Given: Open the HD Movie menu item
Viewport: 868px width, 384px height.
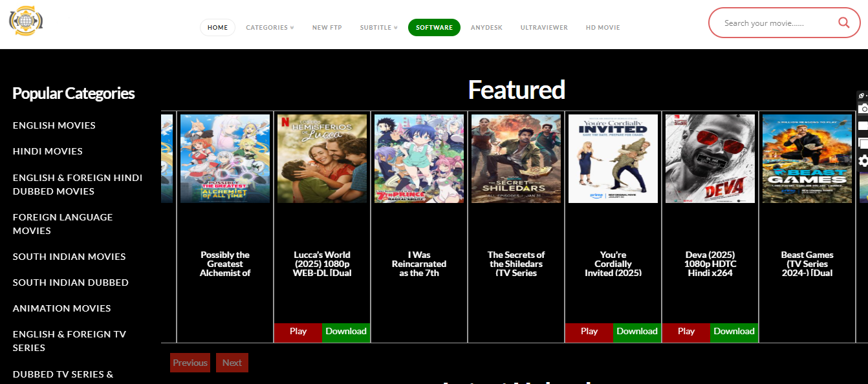Looking at the screenshot, I should (603, 28).
